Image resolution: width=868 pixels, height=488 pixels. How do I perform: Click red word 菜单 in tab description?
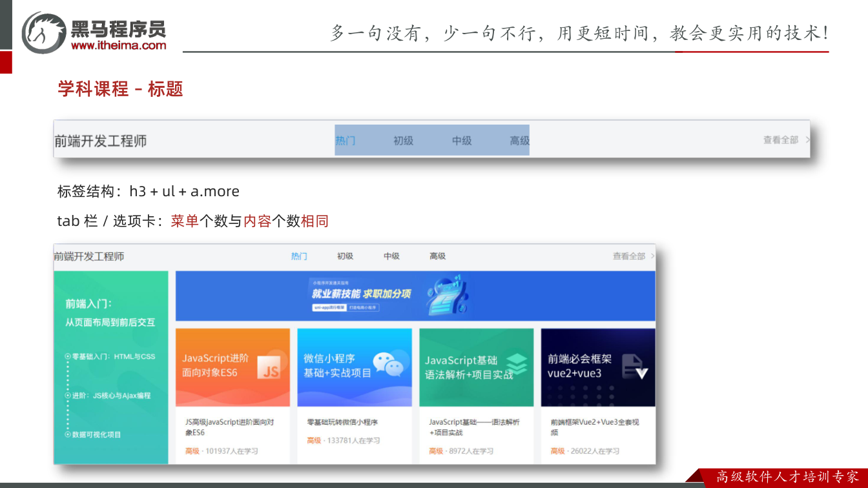185,221
